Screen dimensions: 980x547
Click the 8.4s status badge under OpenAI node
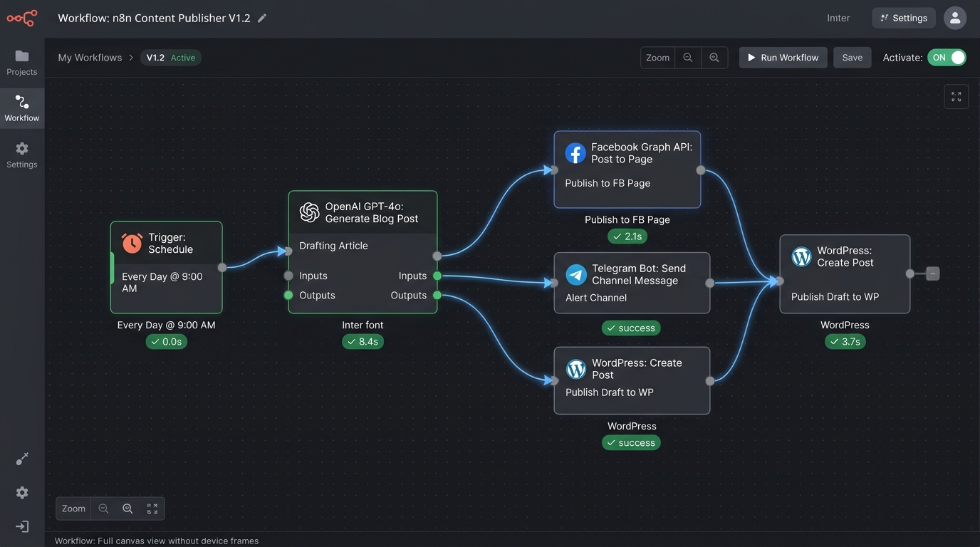(x=363, y=342)
